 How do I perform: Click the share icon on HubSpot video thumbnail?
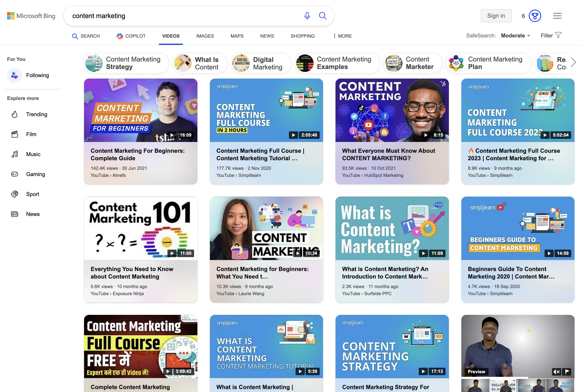tap(443, 84)
